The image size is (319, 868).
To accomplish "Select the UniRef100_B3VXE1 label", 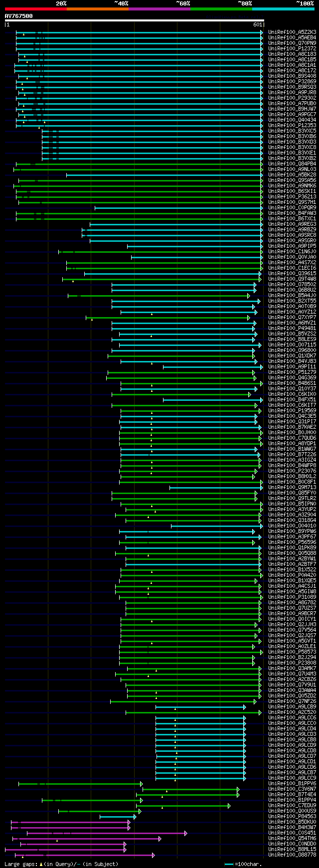I will (x=292, y=153).
